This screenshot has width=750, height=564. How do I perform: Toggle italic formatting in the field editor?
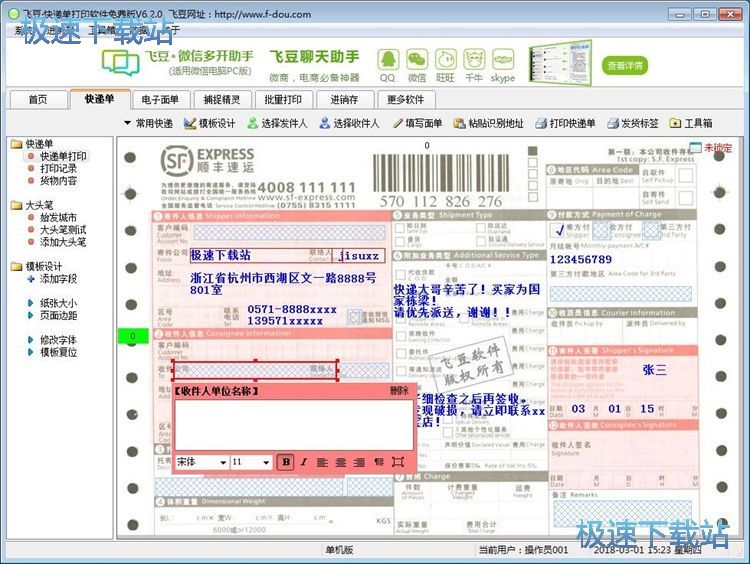pyautogui.click(x=304, y=462)
